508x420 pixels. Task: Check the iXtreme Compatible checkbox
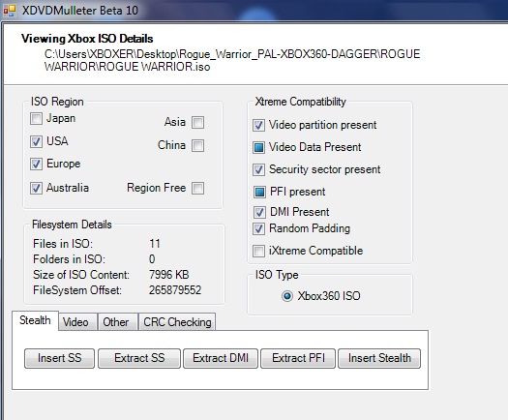coord(258,251)
